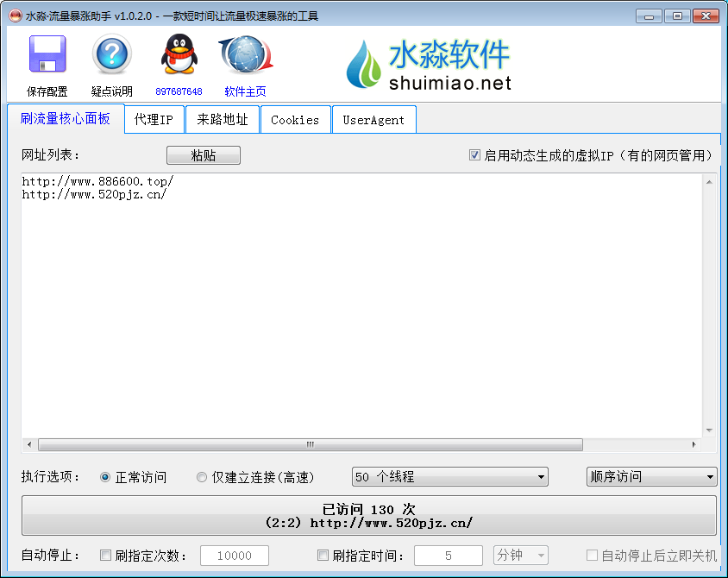Open the 50 个线程 thread count dropdown

[450, 477]
